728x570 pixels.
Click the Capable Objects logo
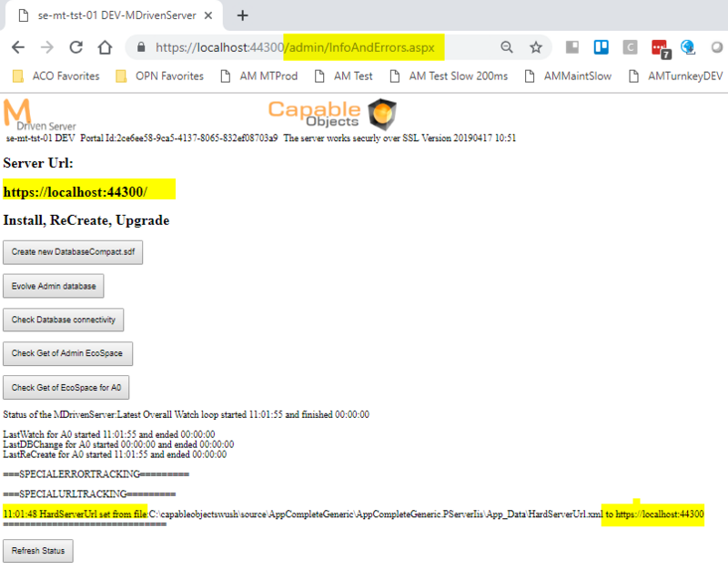332,114
